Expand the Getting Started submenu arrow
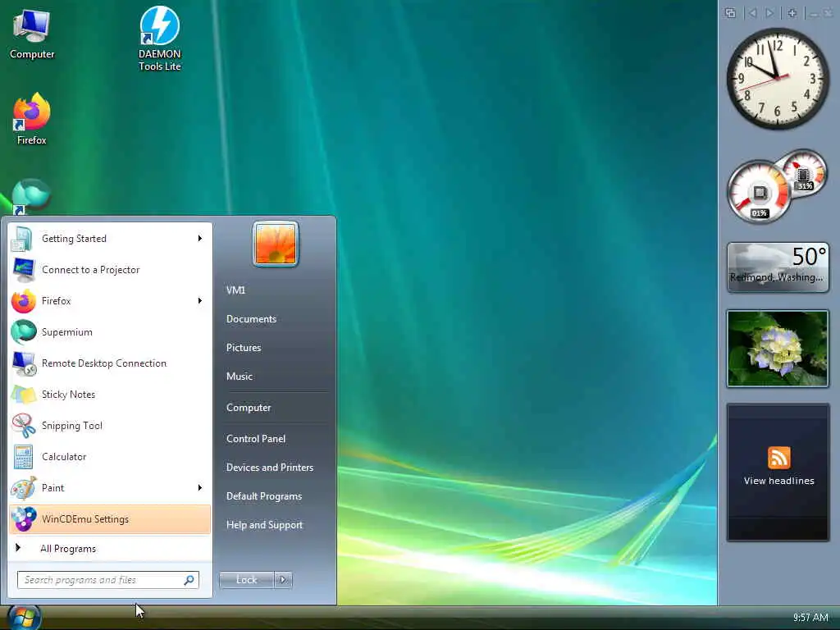The width and height of the screenshot is (840, 630). 200,239
